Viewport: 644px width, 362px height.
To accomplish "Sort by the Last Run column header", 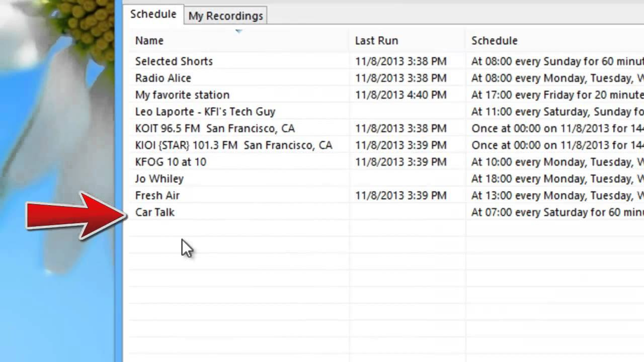I will pyautogui.click(x=407, y=41).
